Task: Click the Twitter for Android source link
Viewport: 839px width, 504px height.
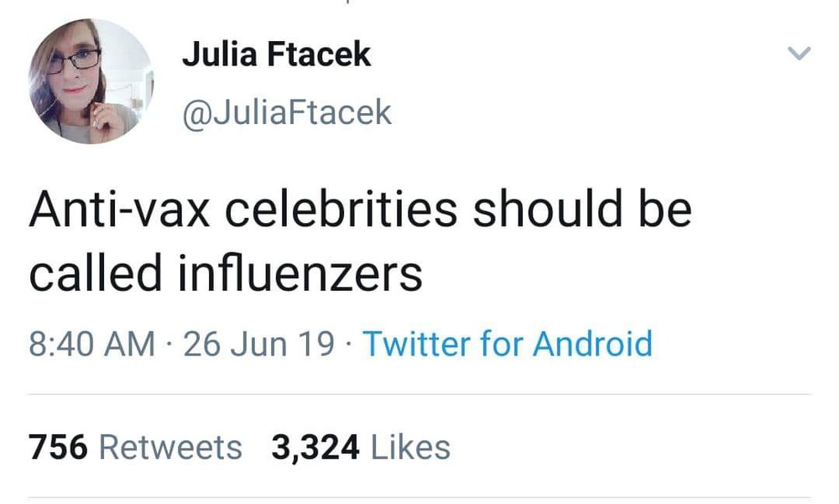Action: (x=507, y=343)
